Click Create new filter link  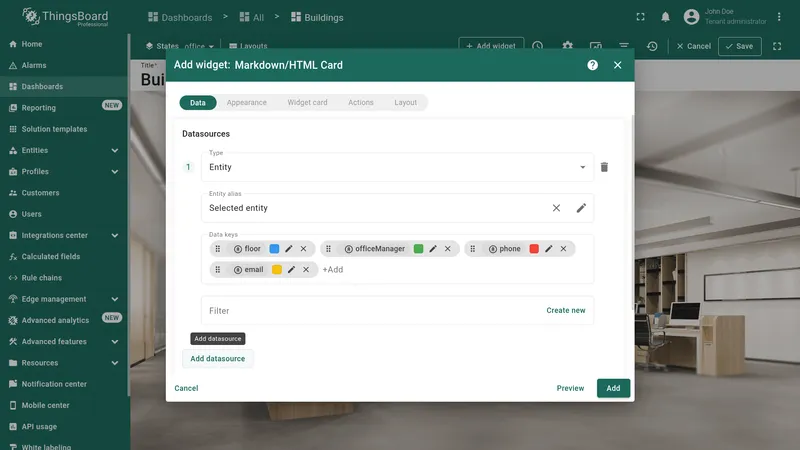click(x=566, y=310)
